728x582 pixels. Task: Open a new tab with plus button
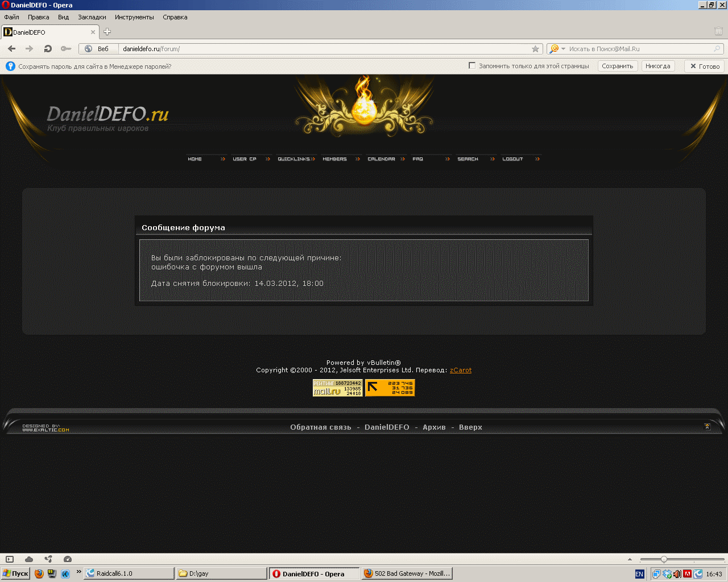click(x=107, y=32)
